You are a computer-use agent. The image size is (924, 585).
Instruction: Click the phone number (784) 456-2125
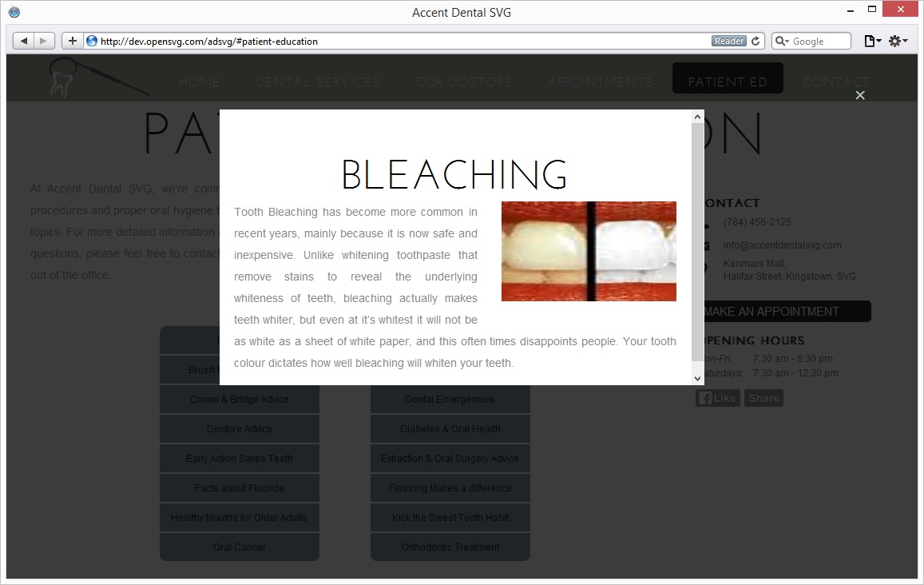pyautogui.click(x=757, y=221)
